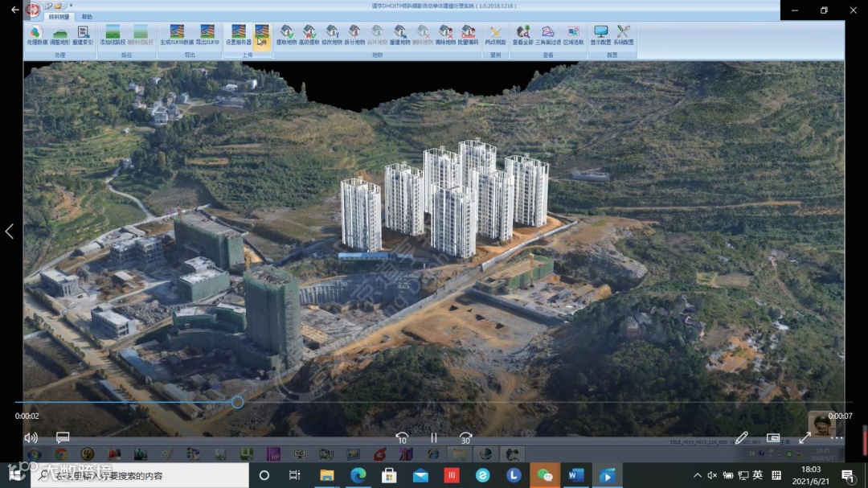Click the 设置服务器 (set server) icon
This screenshot has width=868, height=488.
pyautogui.click(x=239, y=35)
